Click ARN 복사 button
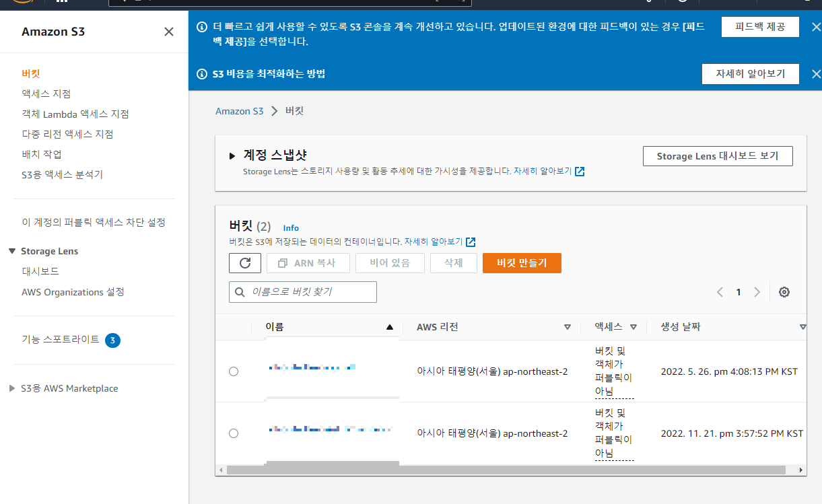Image resolution: width=822 pixels, height=504 pixels. 308,263
